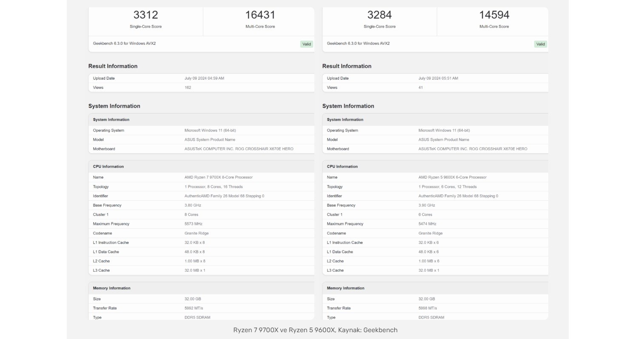Click the Single-Core Score label under 3312
The height and width of the screenshot is (339, 644).
(x=145, y=26)
